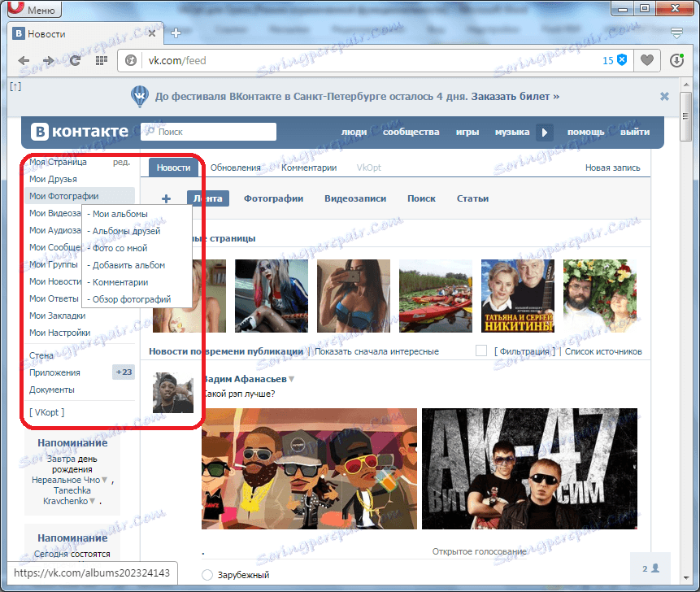Open the музыка header link
The height and width of the screenshot is (592, 700).
(512, 133)
